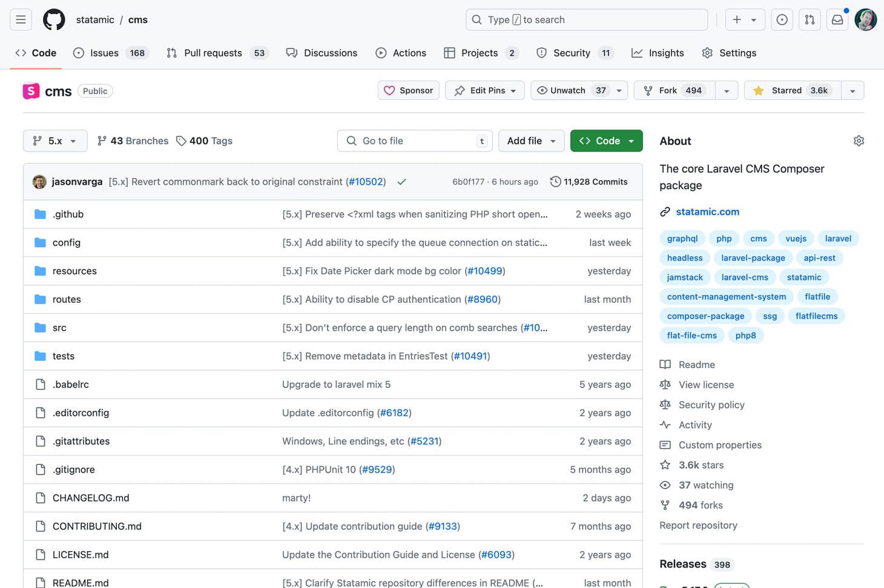
Task: Open the green Code dropdown button
Action: (x=606, y=140)
